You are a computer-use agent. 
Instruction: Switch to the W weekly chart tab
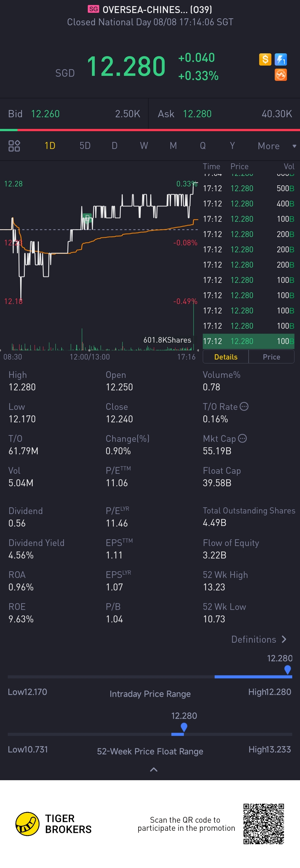click(144, 146)
